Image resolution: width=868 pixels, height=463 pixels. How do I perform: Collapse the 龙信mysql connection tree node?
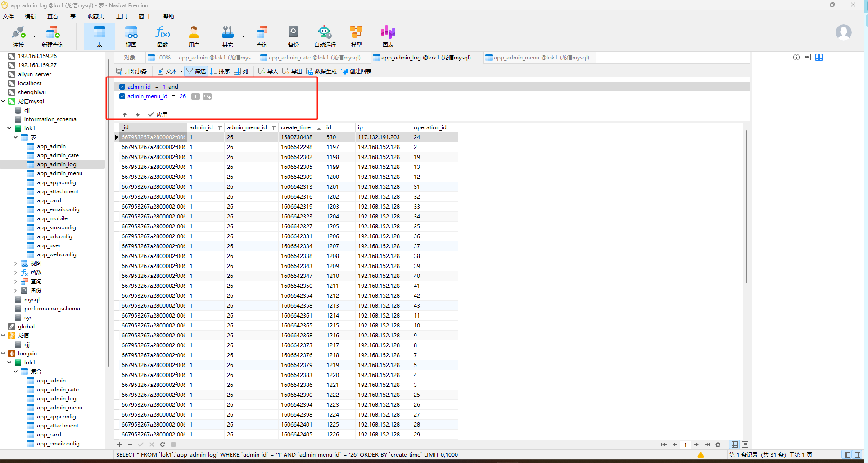coord(4,101)
